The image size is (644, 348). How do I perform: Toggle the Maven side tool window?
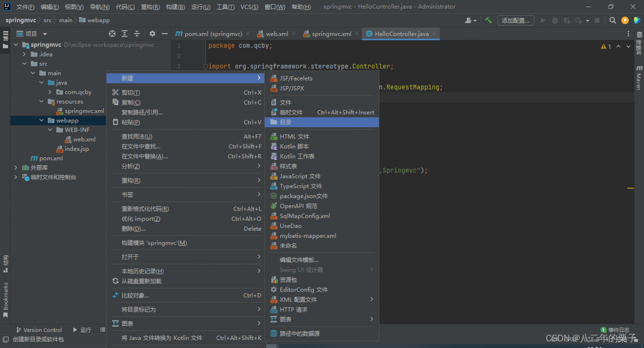coord(638,78)
